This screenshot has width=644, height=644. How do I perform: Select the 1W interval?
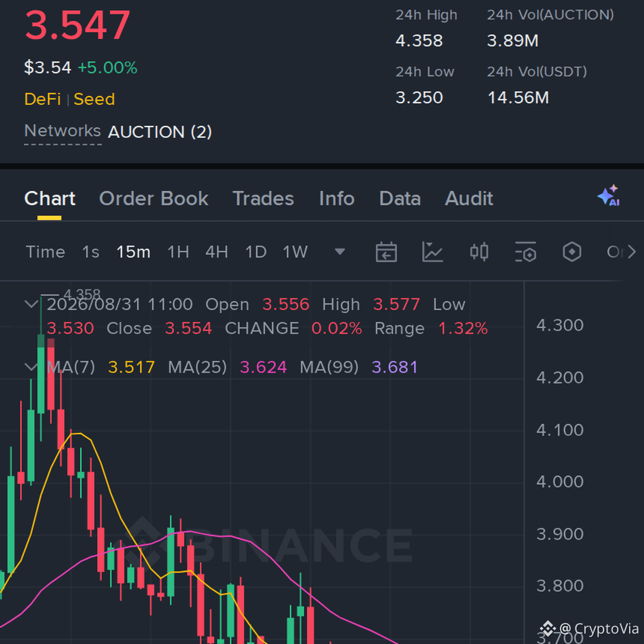[x=295, y=252]
